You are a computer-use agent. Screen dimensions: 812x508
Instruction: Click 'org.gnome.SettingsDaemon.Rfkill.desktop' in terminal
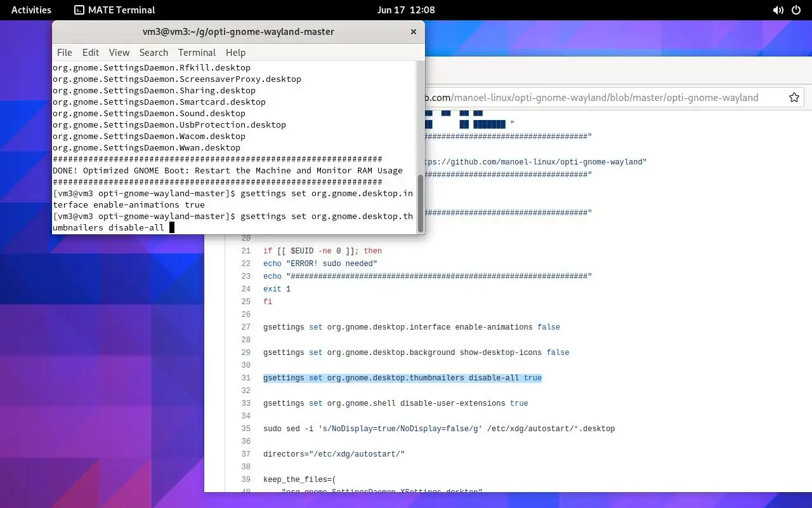tap(152, 67)
